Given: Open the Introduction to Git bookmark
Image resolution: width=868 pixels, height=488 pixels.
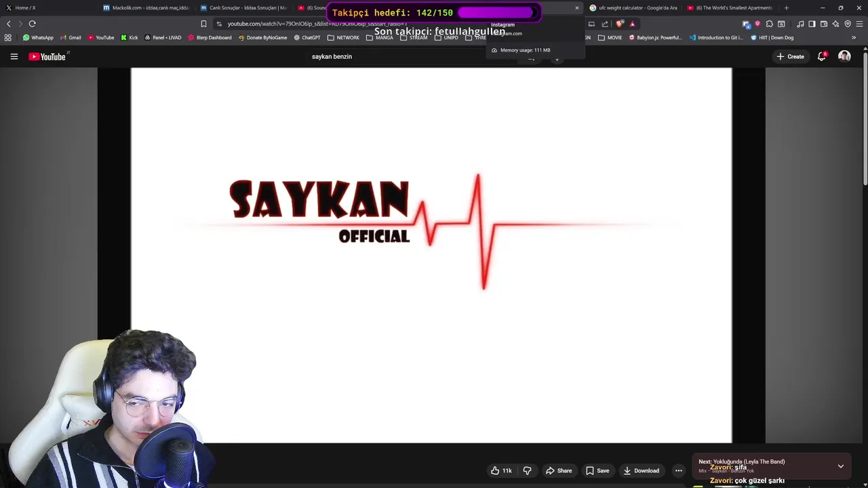Looking at the screenshot, I should [716, 37].
